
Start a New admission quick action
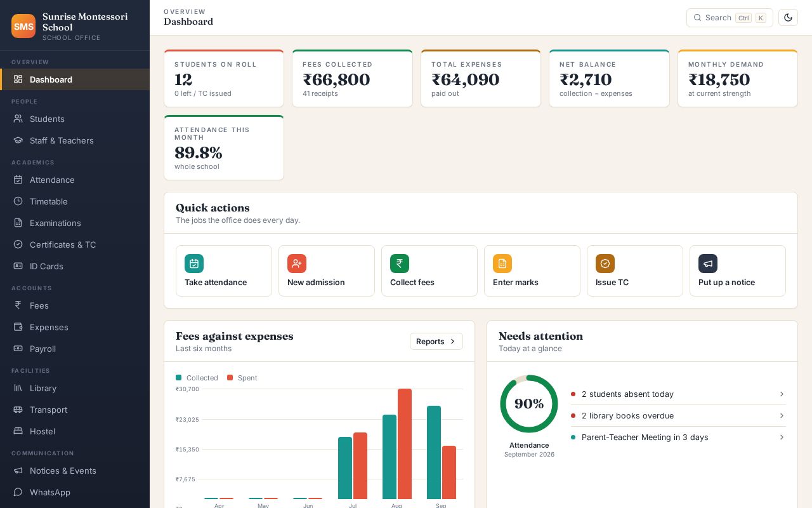click(x=327, y=271)
